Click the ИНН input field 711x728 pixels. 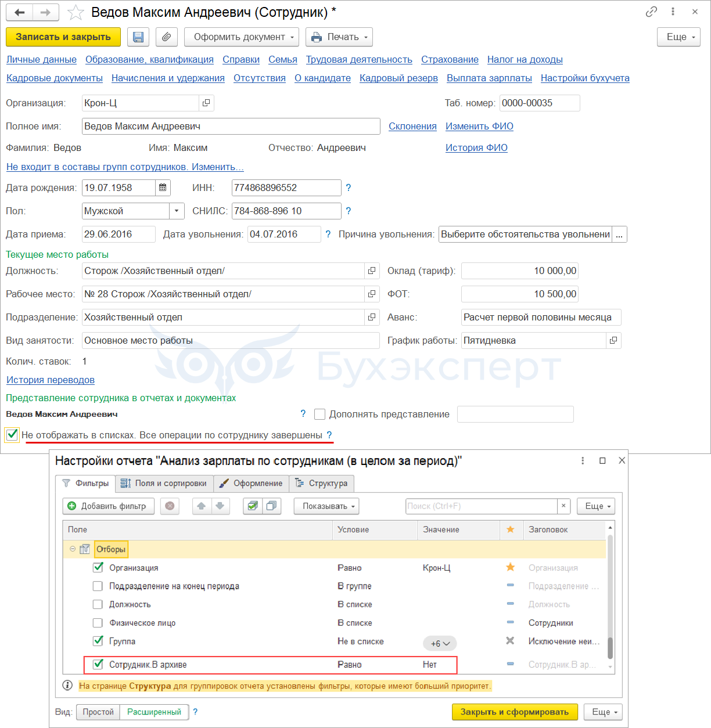click(x=286, y=188)
